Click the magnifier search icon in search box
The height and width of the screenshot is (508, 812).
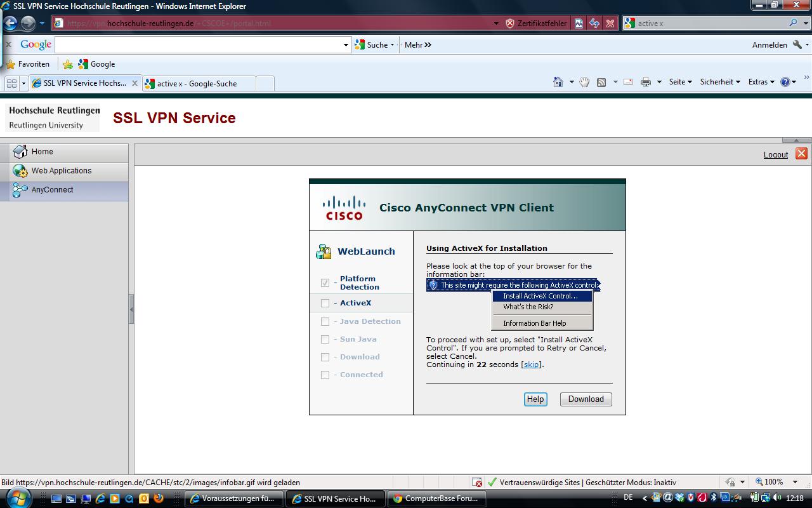(x=793, y=23)
